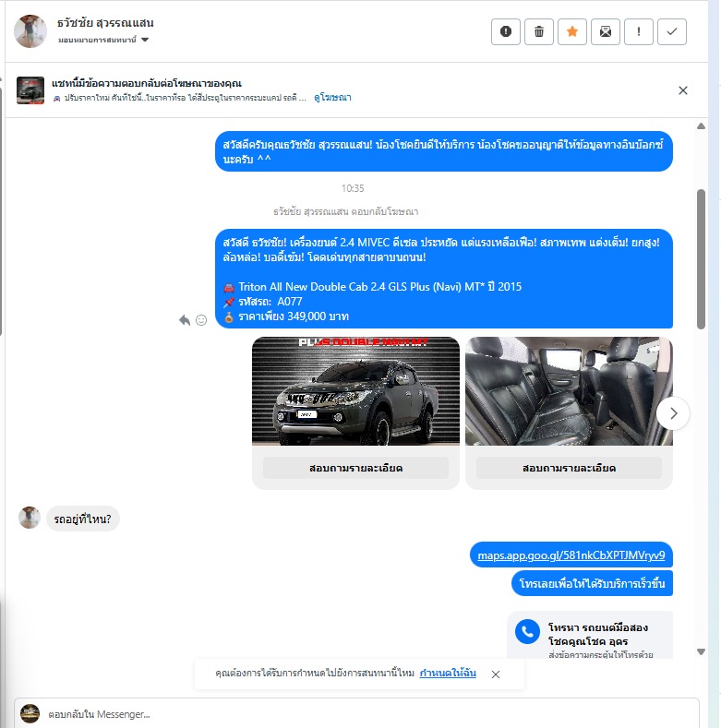Viewport: 721px width, 728px height.
Task: Dismiss the ad reply banner
Action: 683,90
